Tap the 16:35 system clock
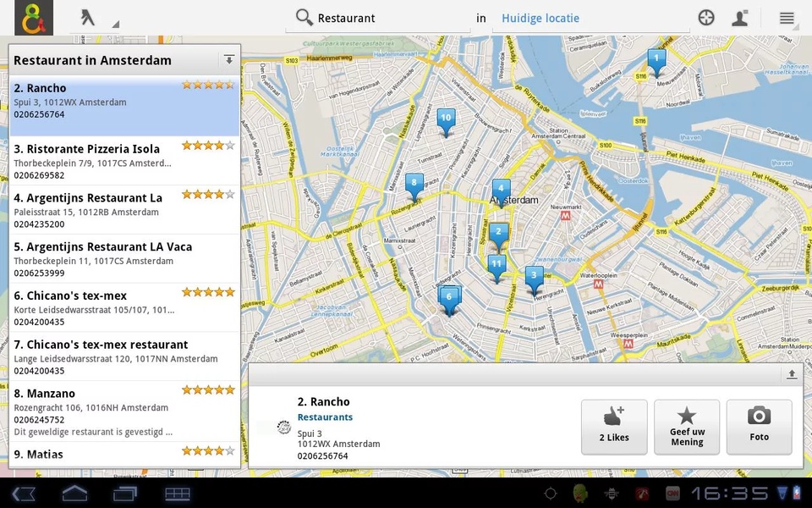This screenshot has height=508, width=812. pyautogui.click(x=730, y=494)
